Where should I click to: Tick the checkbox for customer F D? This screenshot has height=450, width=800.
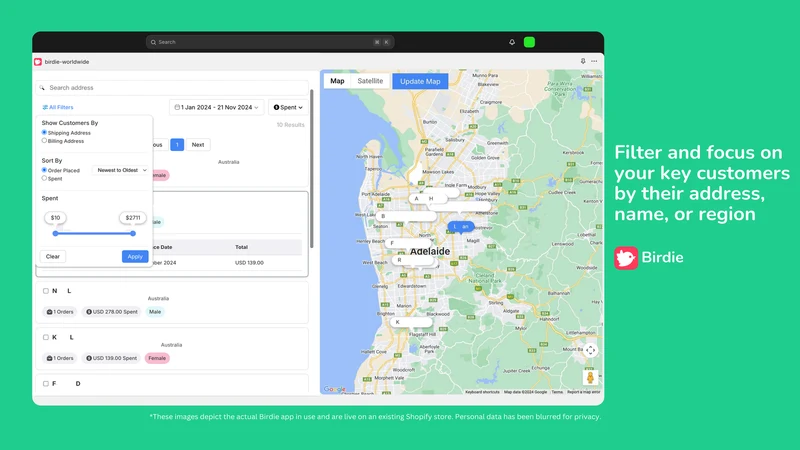click(x=46, y=384)
